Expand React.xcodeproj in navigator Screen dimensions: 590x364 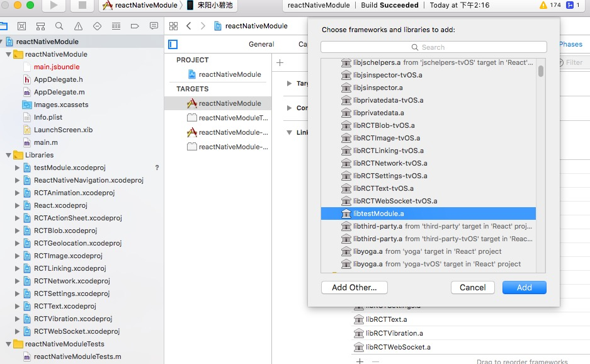pyautogui.click(x=17, y=205)
